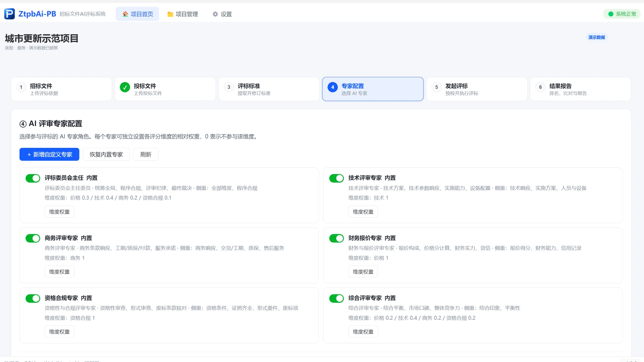
Task: Click 维度权重: 资格合规 1 text
Action: point(70,318)
